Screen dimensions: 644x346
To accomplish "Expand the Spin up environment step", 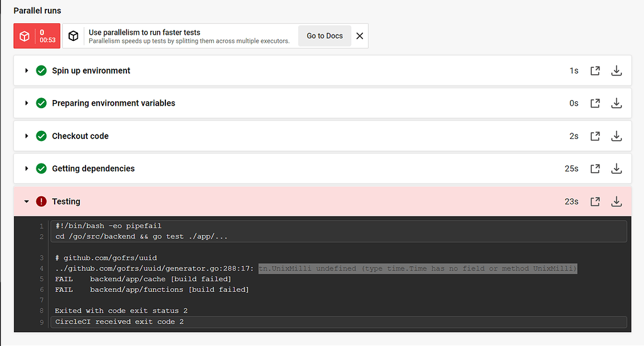I will [x=26, y=70].
